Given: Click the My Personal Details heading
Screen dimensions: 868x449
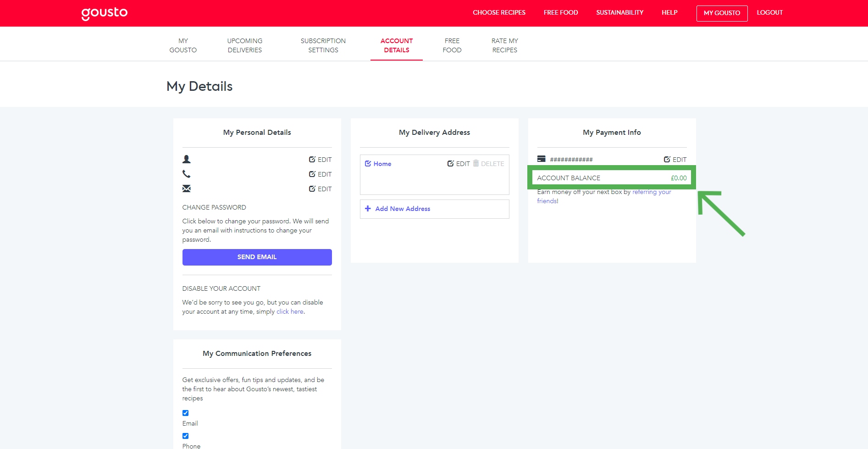Looking at the screenshot, I should point(257,133).
